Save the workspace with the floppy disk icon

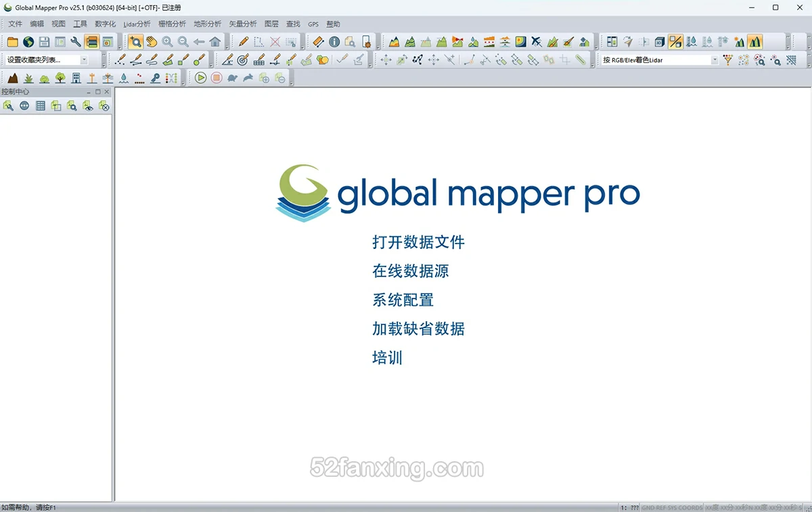(x=44, y=42)
